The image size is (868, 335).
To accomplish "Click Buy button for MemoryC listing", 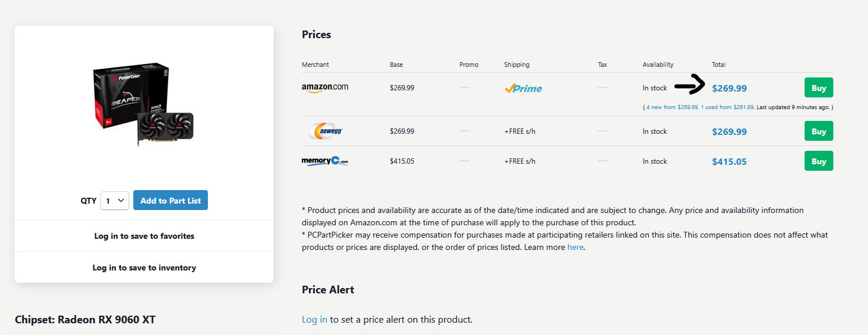I will 819,161.
